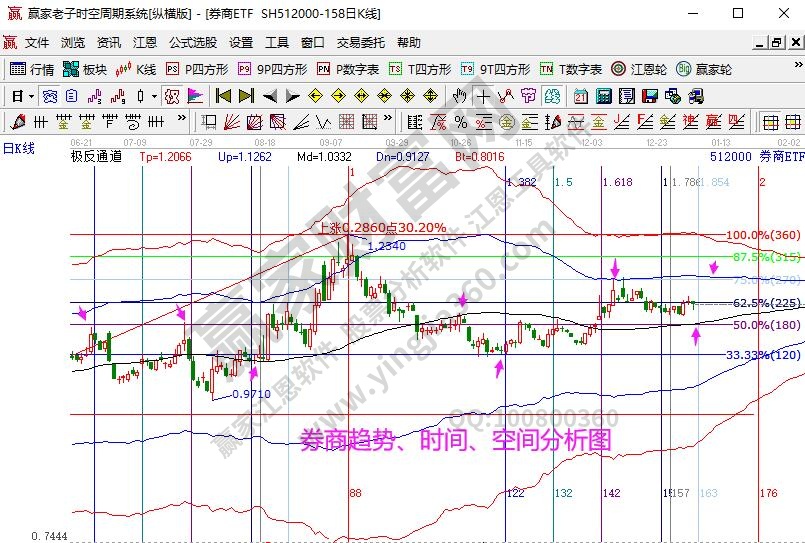Click the 1.618 time cycle vertical line label
The width and height of the screenshot is (805, 543).
coord(618,183)
